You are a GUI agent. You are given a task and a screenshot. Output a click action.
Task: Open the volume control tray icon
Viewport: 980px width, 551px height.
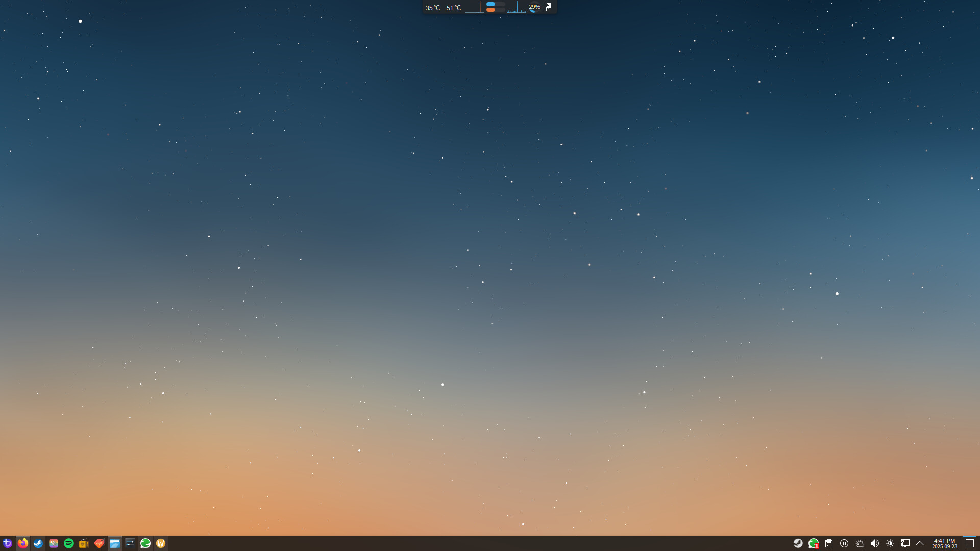coord(875,543)
